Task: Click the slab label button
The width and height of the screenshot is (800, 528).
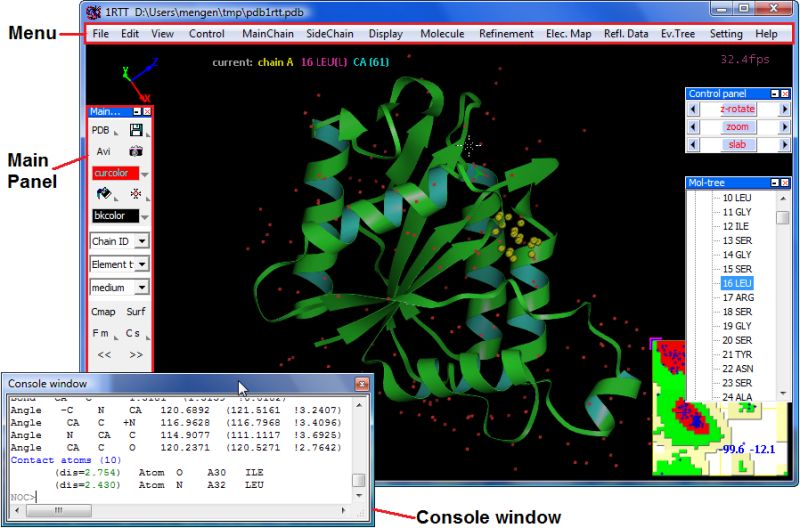Action: 737,145
